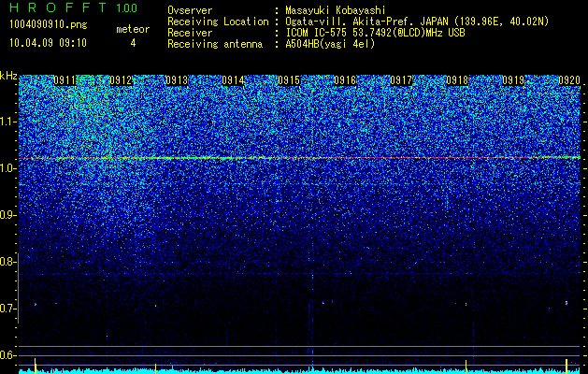Click the 0918 time marker
588x374 pixels.
[x=457, y=80]
